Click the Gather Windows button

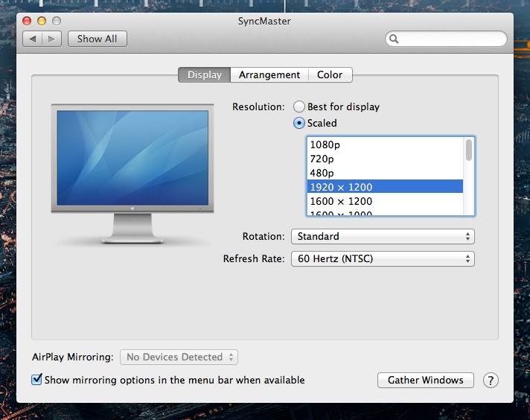point(426,380)
